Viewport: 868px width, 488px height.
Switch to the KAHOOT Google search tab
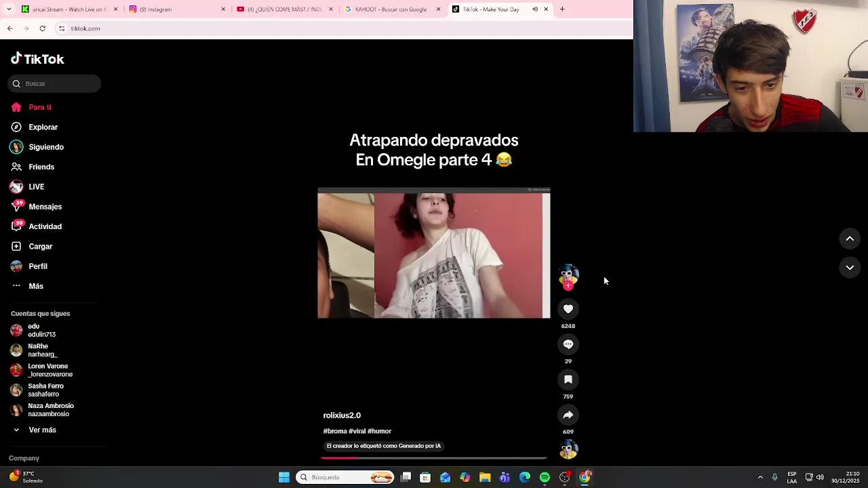click(393, 9)
